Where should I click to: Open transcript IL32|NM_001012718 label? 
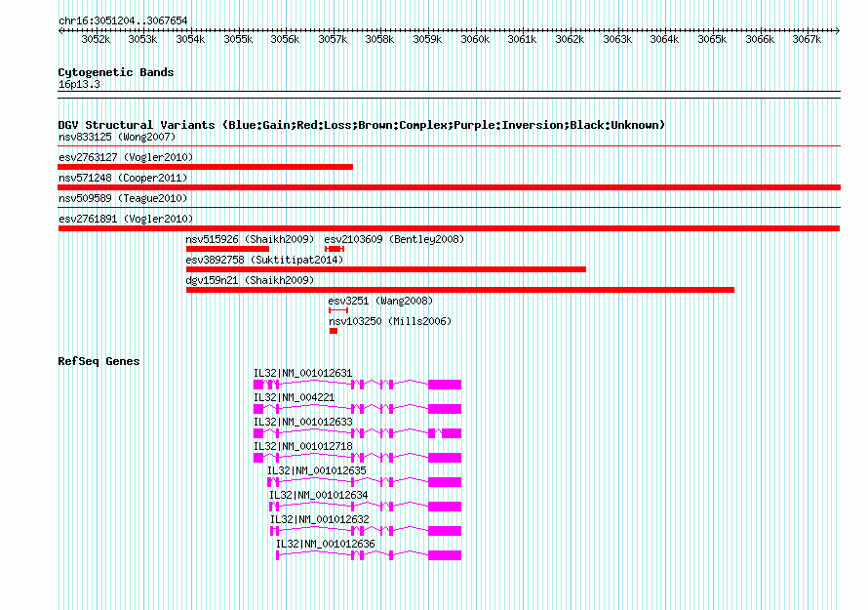302,447
